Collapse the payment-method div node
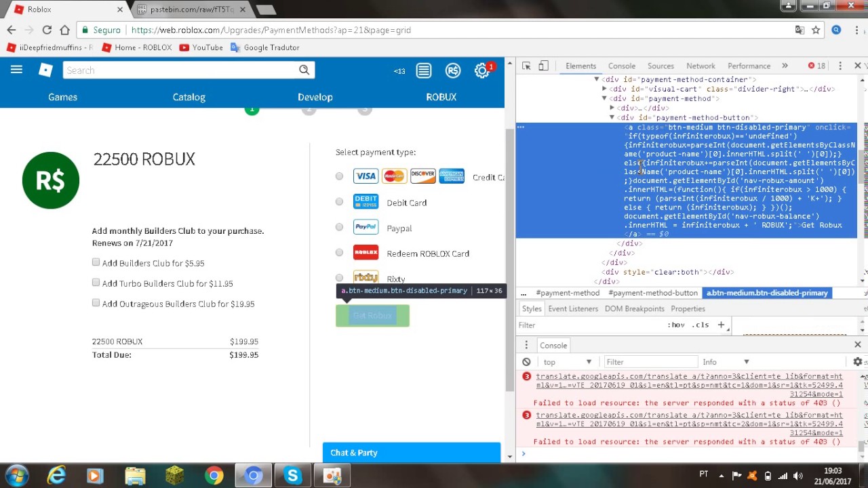The width and height of the screenshot is (868, 488). 604,98
